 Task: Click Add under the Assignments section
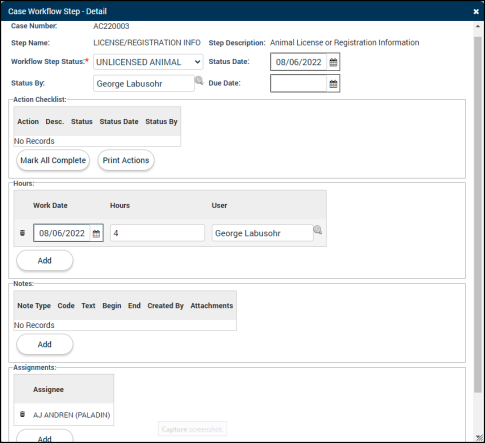point(45,437)
